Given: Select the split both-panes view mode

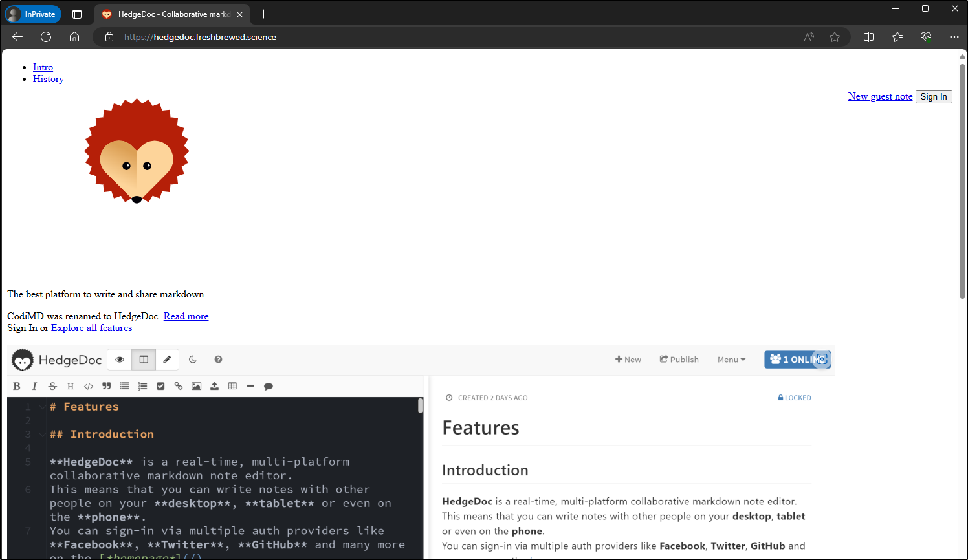Looking at the screenshot, I should (144, 360).
